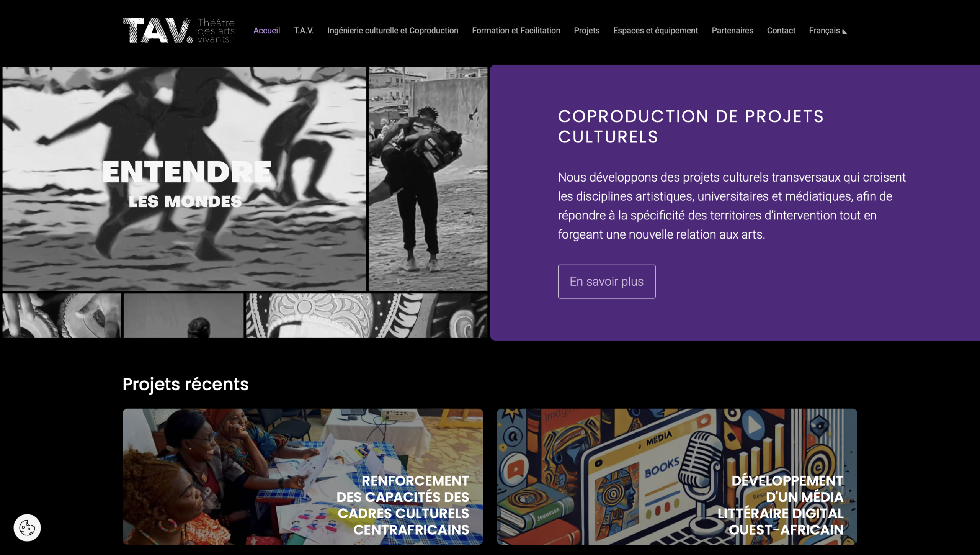The height and width of the screenshot is (555, 980).
Task: Open the Contact page link
Action: pos(781,31)
